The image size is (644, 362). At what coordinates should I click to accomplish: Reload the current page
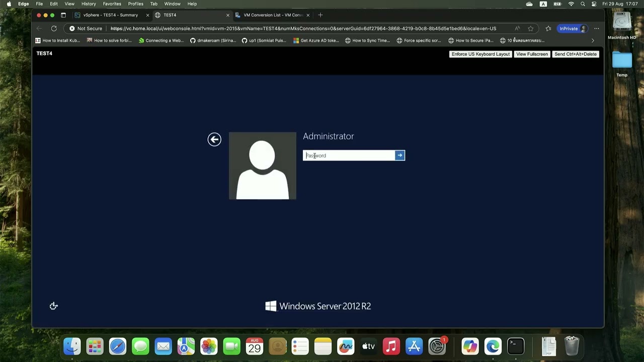(x=54, y=29)
